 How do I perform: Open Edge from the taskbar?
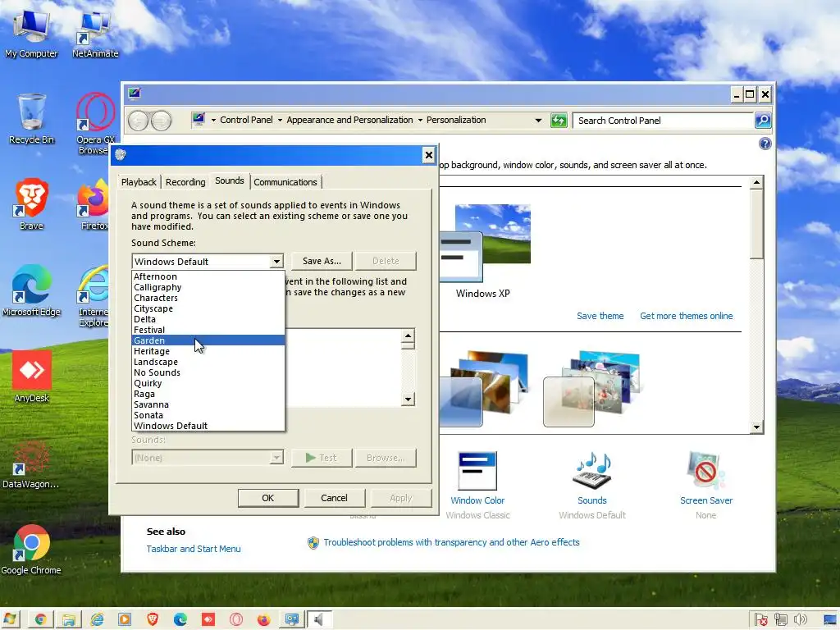tap(180, 620)
